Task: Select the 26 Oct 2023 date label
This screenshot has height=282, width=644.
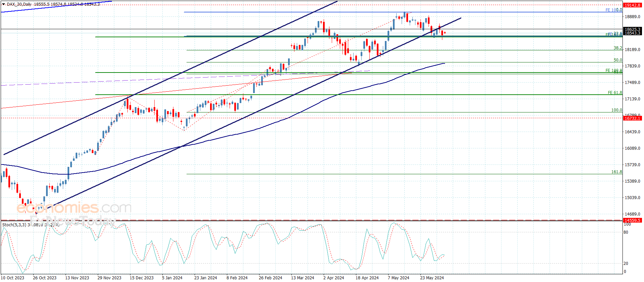Action: pos(45,278)
